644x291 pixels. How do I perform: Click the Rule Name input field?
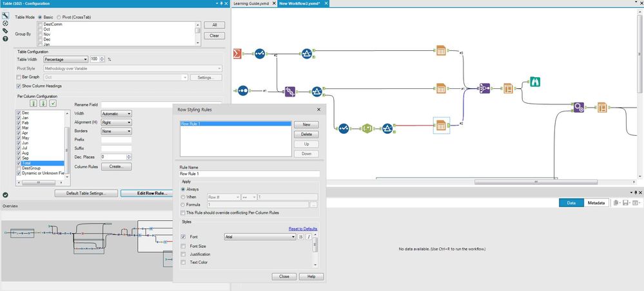(x=249, y=174)
